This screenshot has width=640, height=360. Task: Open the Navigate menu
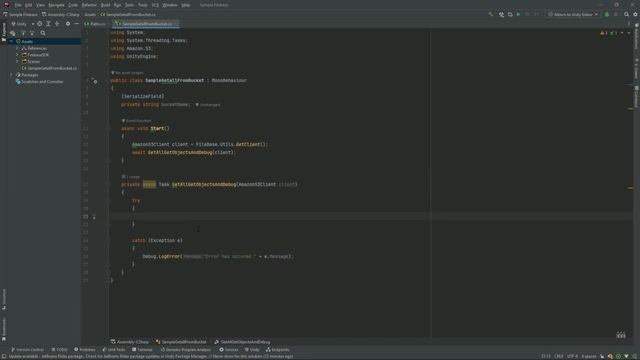tap(56, 5)
